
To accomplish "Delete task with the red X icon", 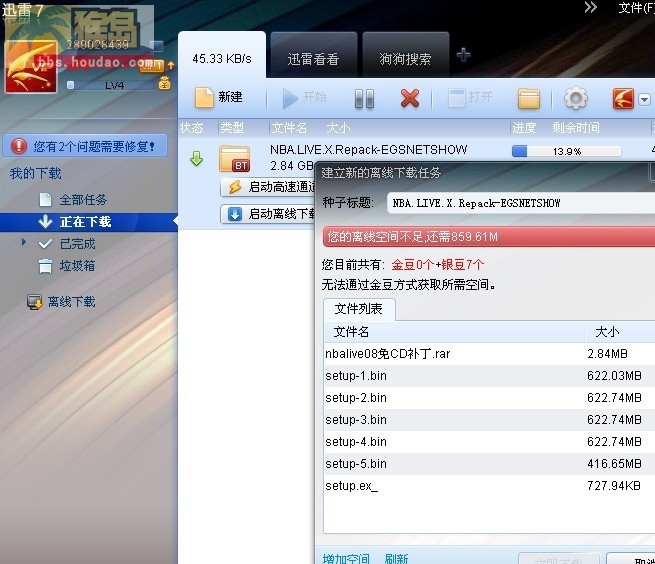I will pyautogui.click(x=409, y=99).
